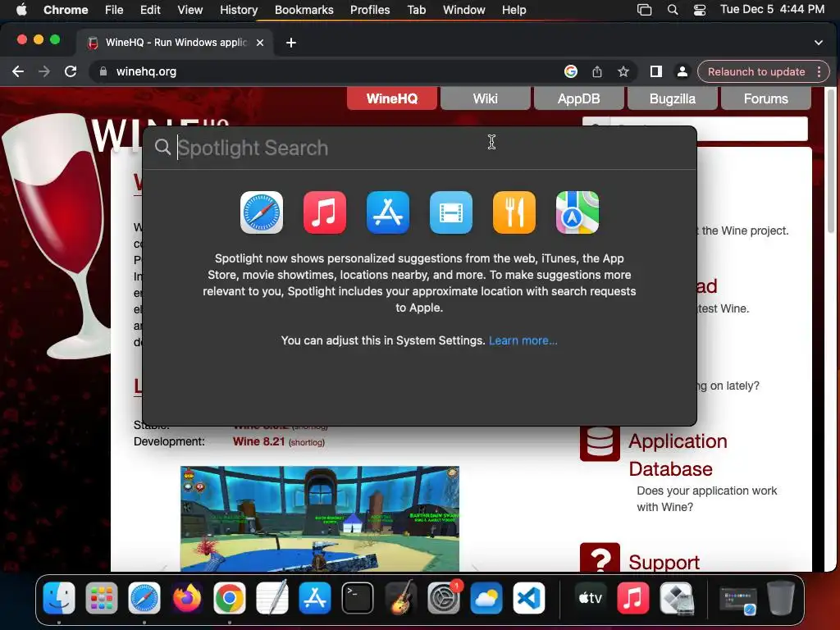Switch to Forums site tab

(x=765, y=98)
